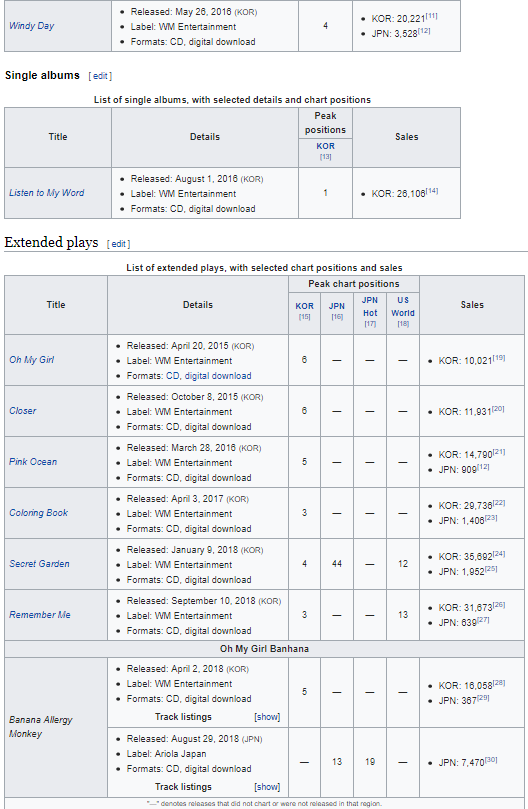Open reference 15 under KOR in the Extended plays table
Image resolution: width=528 pixels, height=809 pixels.
pos(305,317)
